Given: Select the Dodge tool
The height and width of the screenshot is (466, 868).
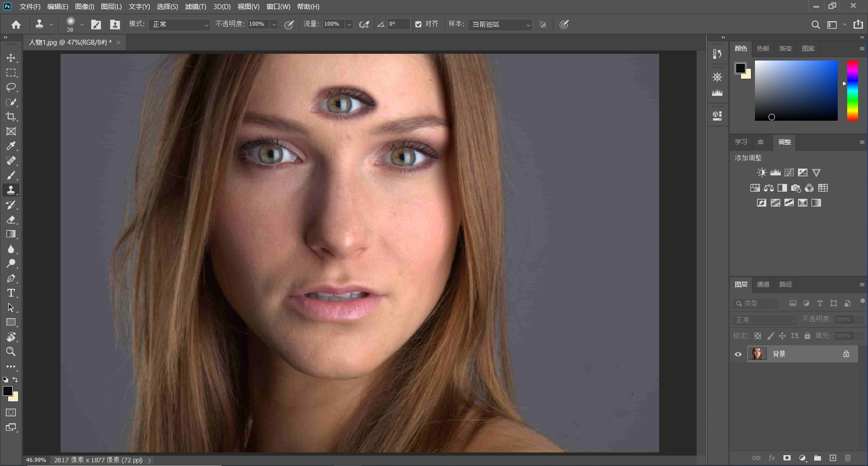Looking at the screenshot, I should pyautogui.click(x=11, y=264).
